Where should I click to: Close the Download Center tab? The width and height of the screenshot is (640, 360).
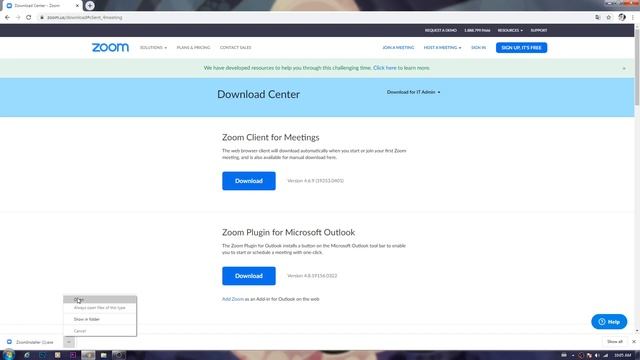(77, 6)
